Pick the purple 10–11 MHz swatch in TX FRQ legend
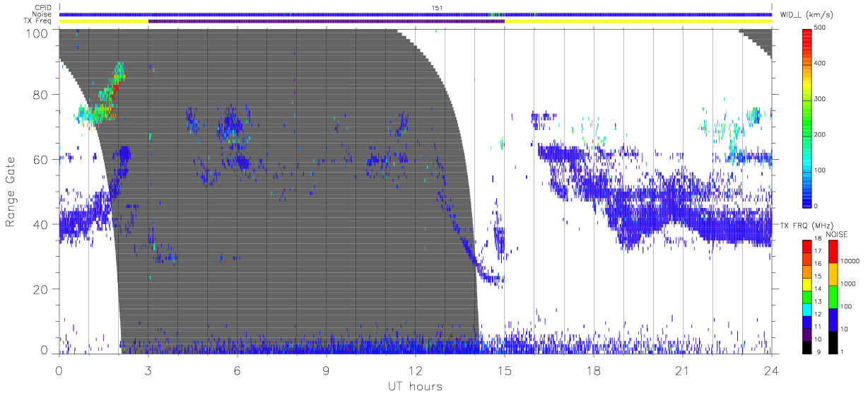Screen dimensions: 868x401 tap(808, 334)
